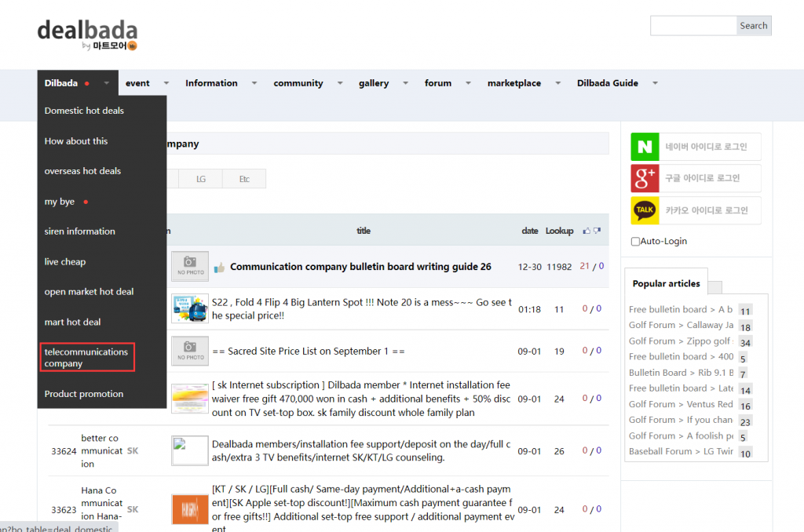
Task: Switch to the Etc category tab
Action: [244, 179]
